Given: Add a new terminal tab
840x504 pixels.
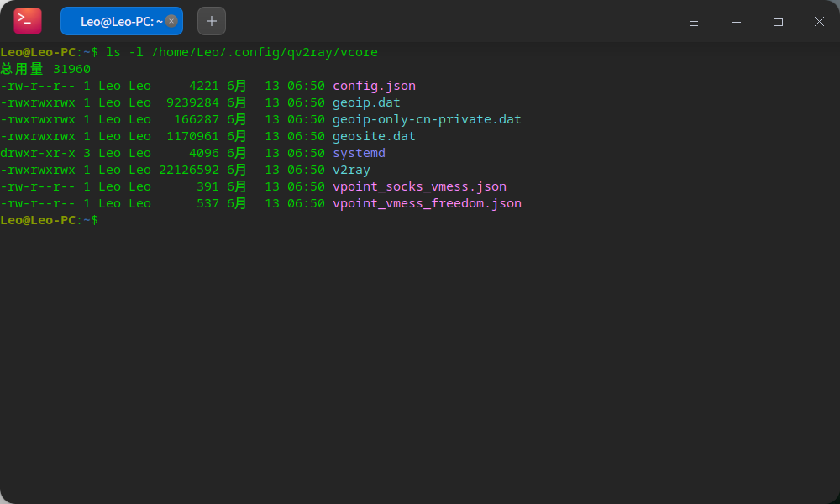Looking at the screenshot, I should point(212,21).
